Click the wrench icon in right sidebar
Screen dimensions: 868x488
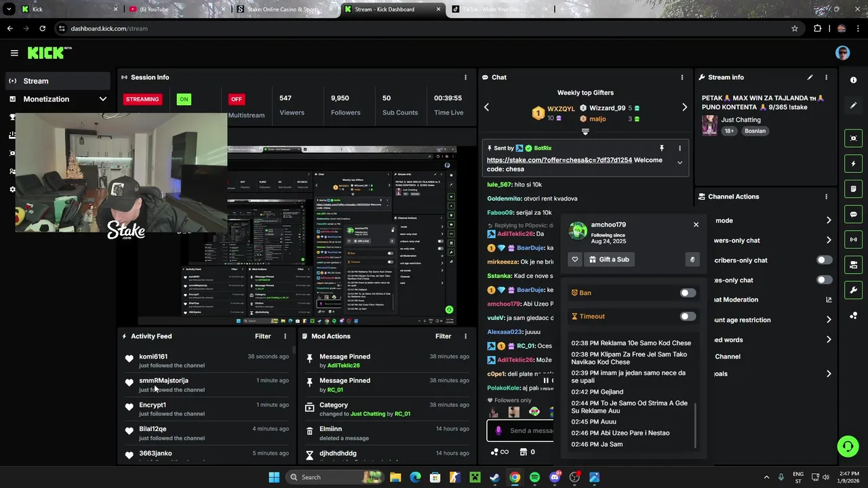point(853,290)
